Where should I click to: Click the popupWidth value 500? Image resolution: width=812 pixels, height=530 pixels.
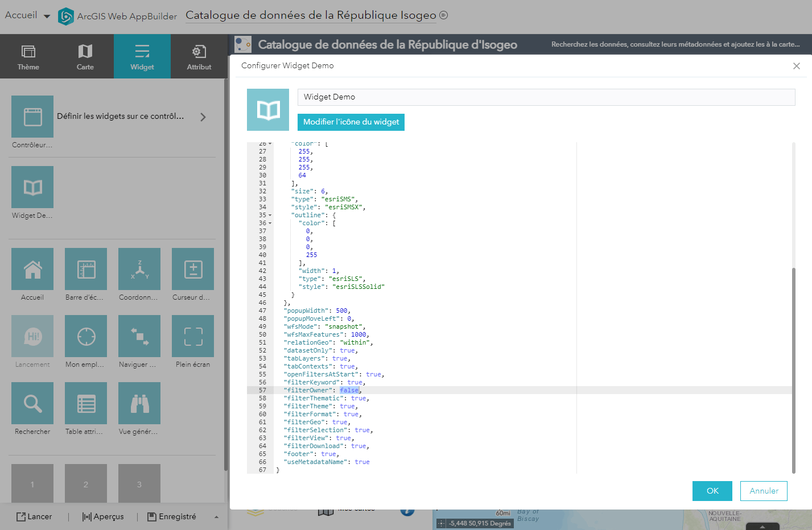pyautogui.click(x=341, y=310)
